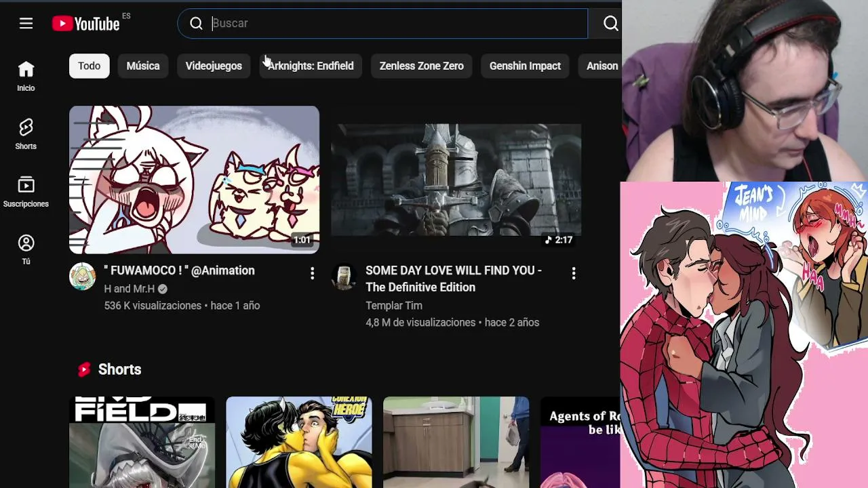Image resolution: width=868 pixels, height=488 pixels.
Task: Play the knight statue video thumbnail
Action: click(456, 180)
